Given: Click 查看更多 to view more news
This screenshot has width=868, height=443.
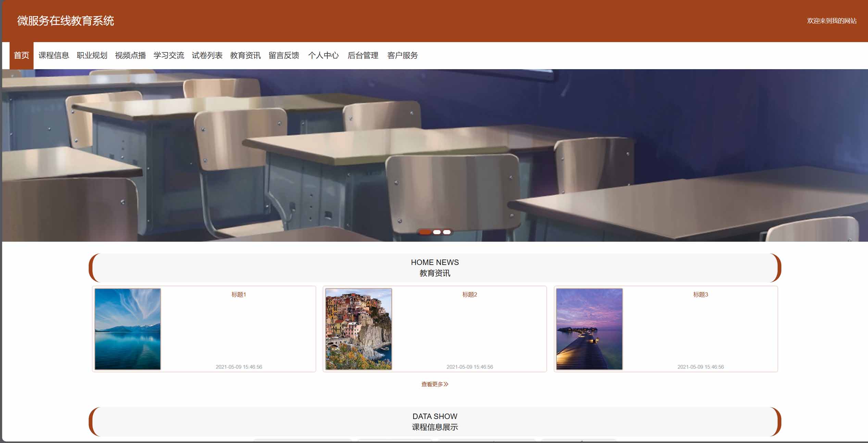Looking at the screenshot, I should [x=435, y=384].
